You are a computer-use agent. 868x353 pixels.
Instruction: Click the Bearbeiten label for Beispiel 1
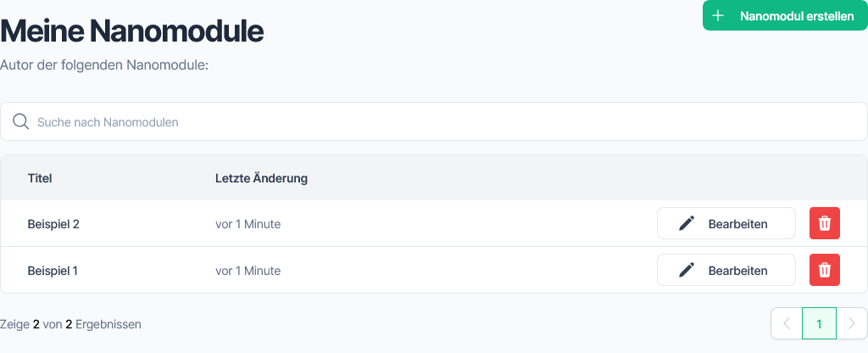click(737, 271)
